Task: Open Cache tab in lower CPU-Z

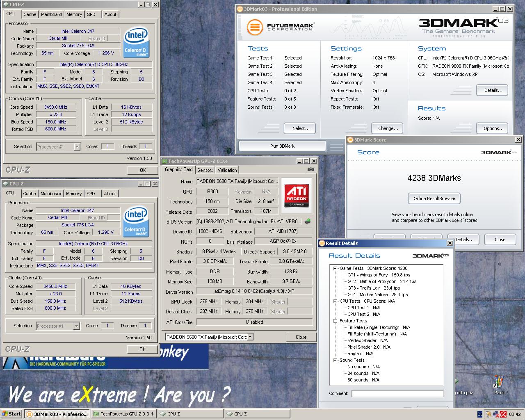Action: 29,194
